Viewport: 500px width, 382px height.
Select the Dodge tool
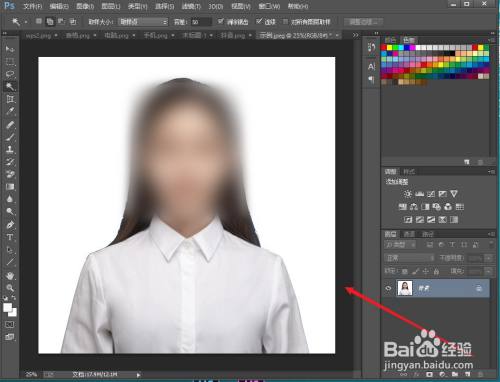click(10, 211)
